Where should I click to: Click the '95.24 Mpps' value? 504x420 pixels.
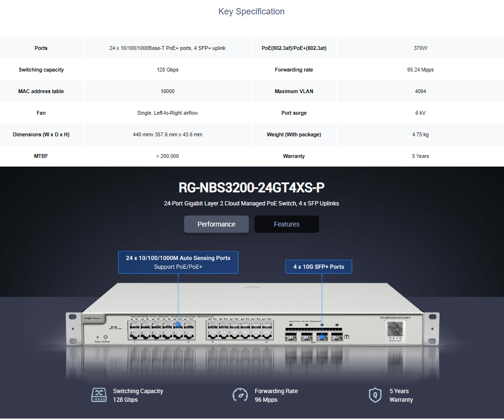click(420, 70)
